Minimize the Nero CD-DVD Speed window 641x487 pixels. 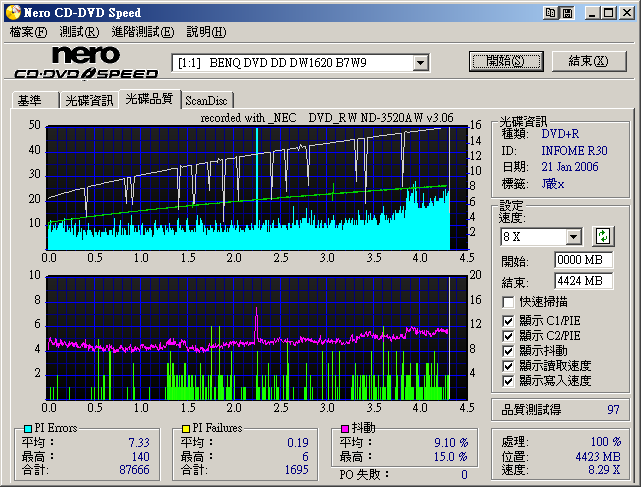click(592, 13)
